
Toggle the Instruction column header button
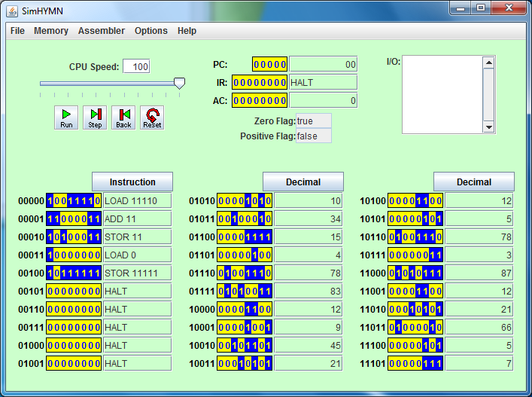point(132,182)
